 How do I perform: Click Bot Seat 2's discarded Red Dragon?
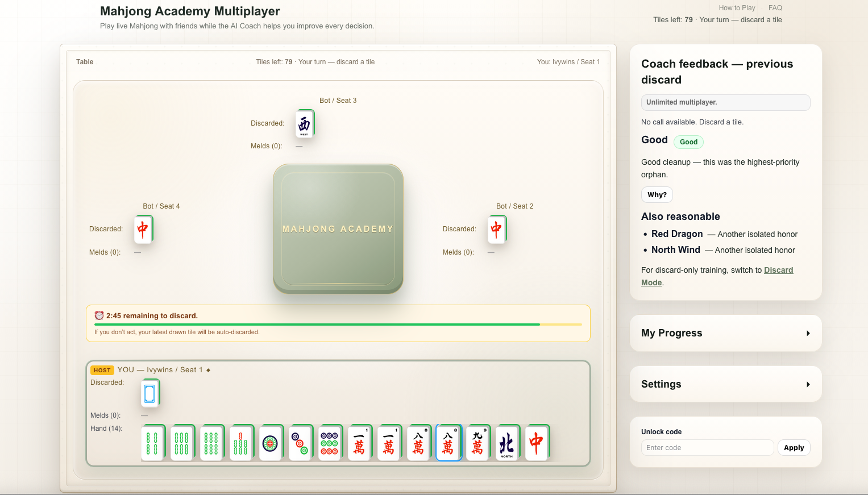click(x=497, y=230)
